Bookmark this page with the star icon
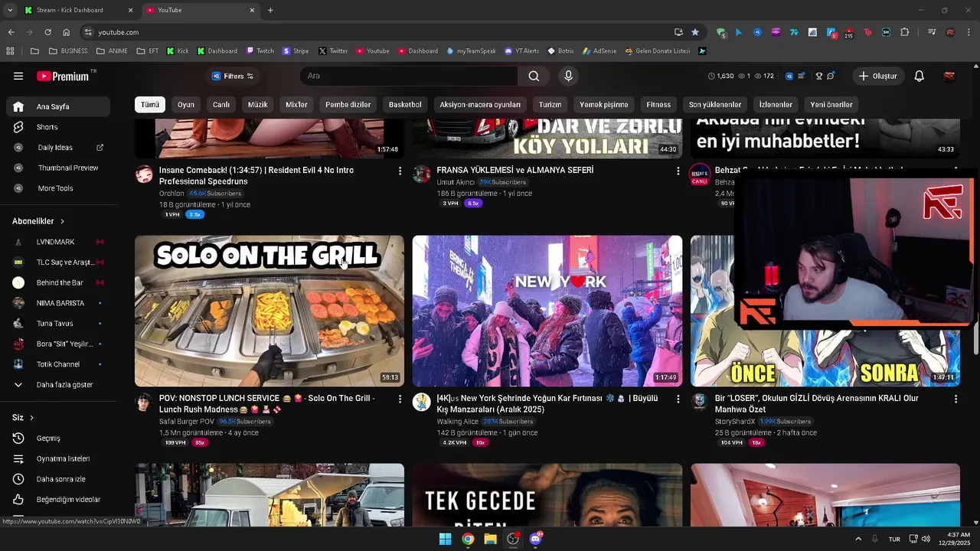 coord(695,32)
